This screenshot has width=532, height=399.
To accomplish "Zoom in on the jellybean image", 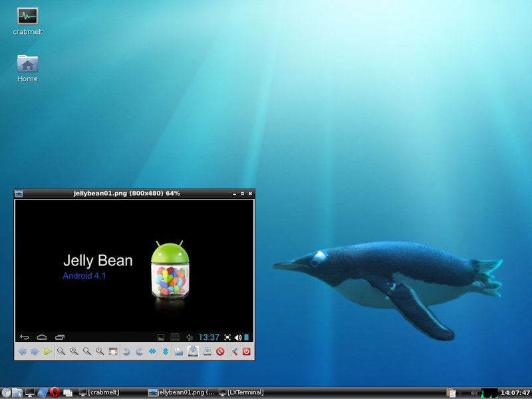I will coord(74,351).
